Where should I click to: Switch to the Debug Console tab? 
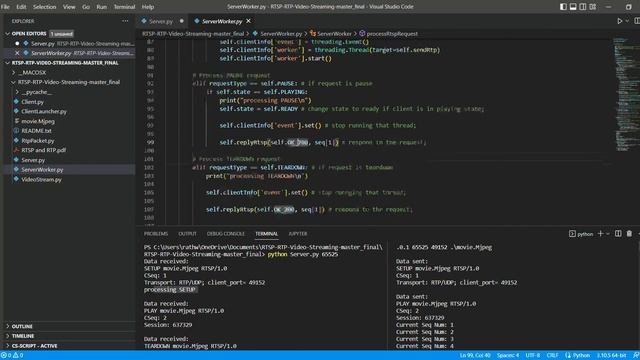click(226, 234)
